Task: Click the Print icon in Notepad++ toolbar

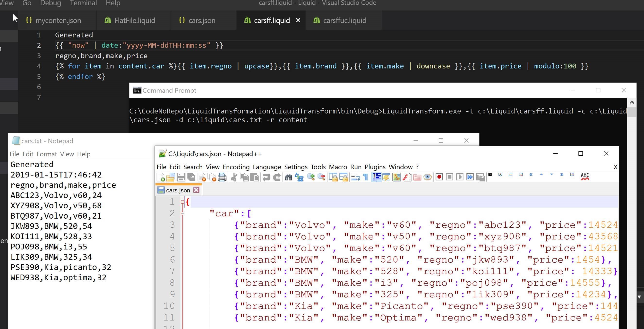Action: (222, 177)
